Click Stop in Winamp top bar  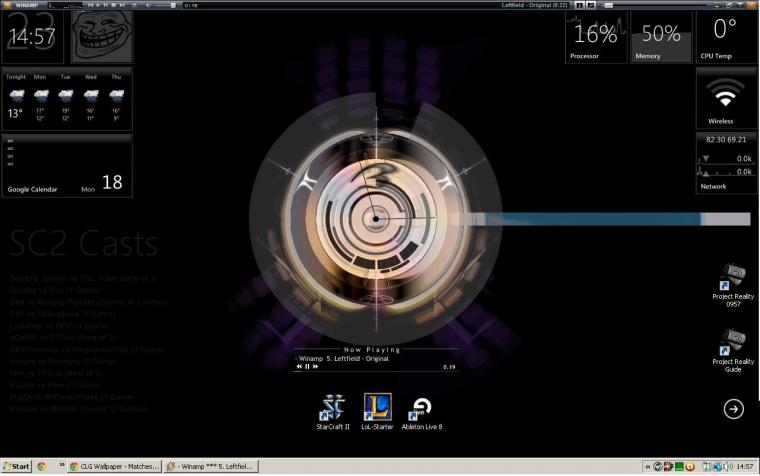pyautogui.click(x=114, y=5)
